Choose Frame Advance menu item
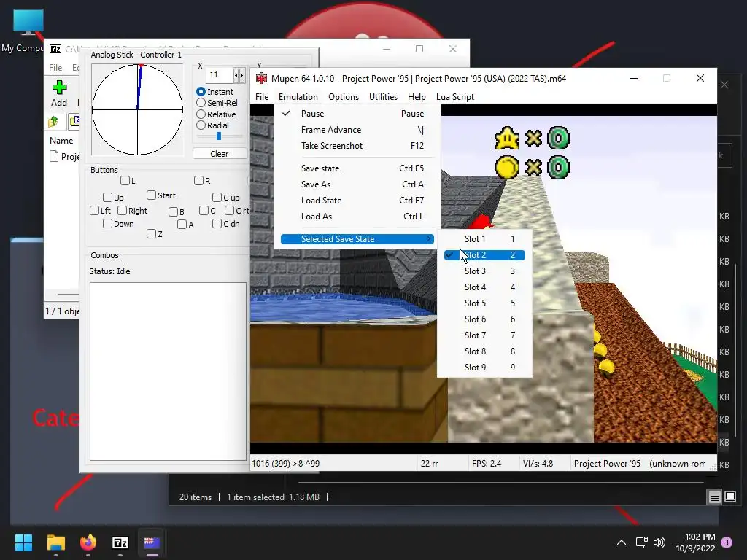Screen dimensions: 747x560 (x=357, y=130)
